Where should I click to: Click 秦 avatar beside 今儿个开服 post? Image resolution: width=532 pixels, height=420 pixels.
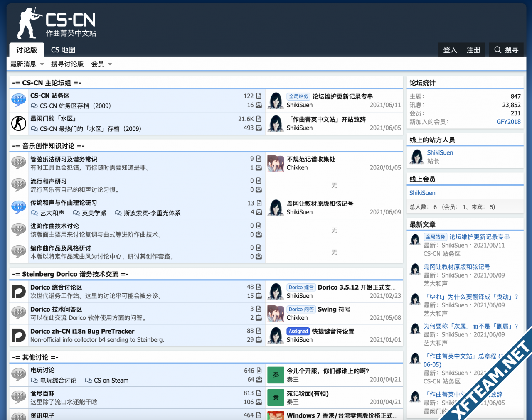click(x=276, y=375)
